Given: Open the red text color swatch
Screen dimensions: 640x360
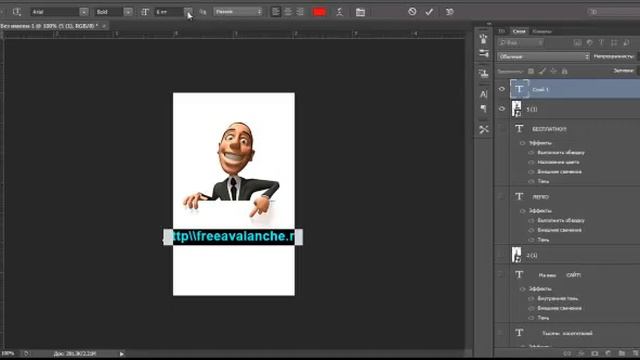Looking at the screenshot, I should [319, 12].
